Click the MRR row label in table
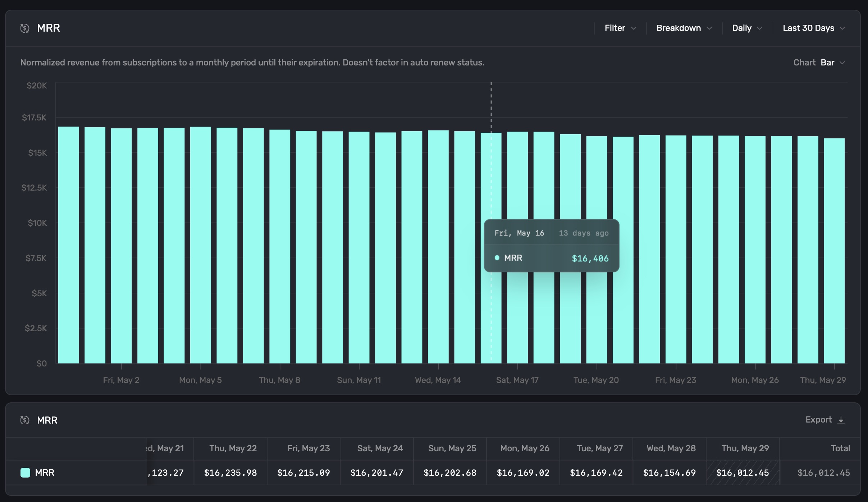868x502 pixels. pos(45,473)
